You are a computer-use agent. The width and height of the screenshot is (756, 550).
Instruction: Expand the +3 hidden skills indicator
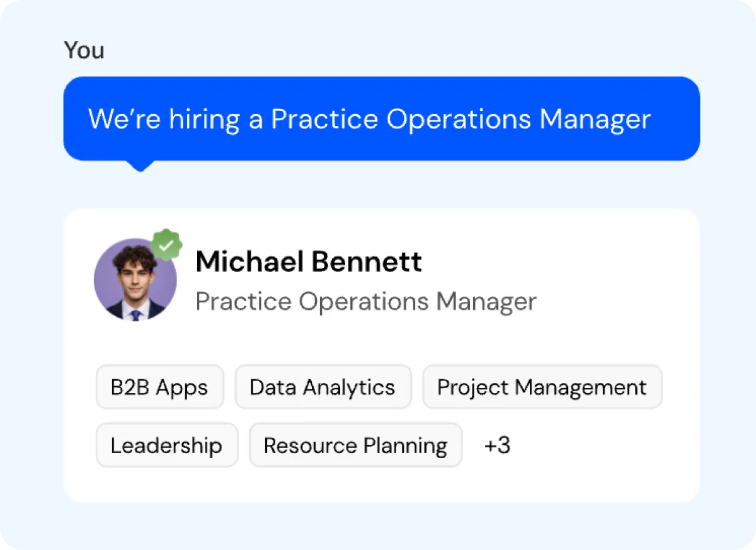pyautogui.click(x=498, y=445)
